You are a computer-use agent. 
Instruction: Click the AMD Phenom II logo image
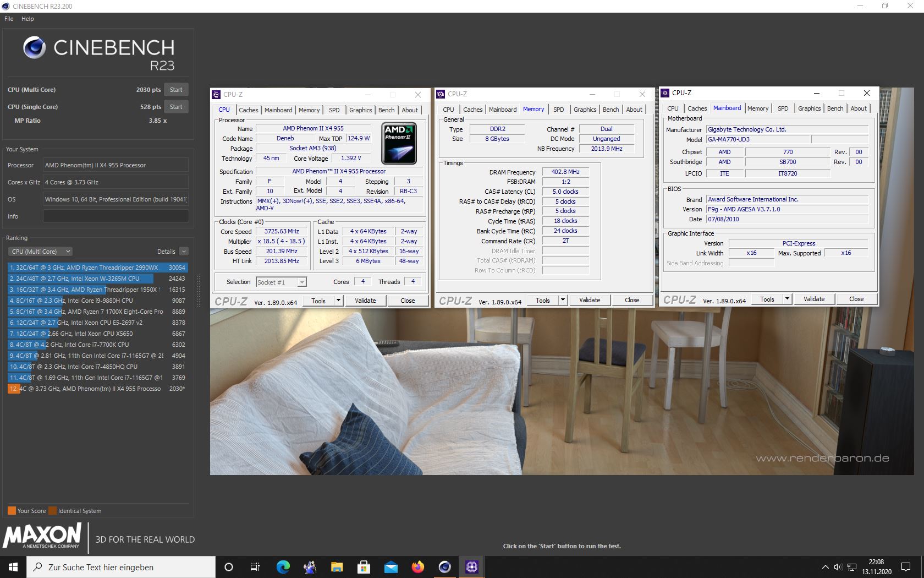point(399,143)
